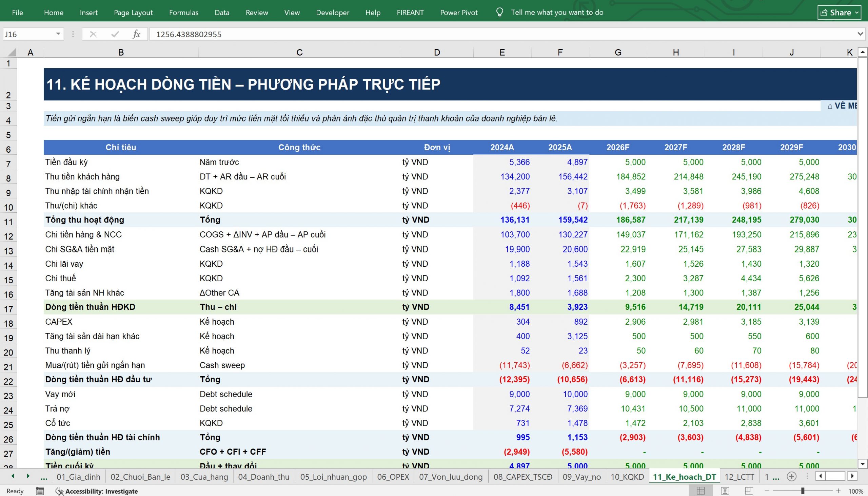Click Select All corner triangle

(12, 52)
